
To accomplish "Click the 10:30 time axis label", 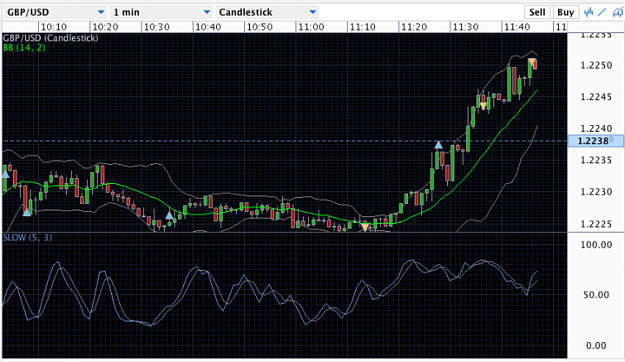I will 157,27.
